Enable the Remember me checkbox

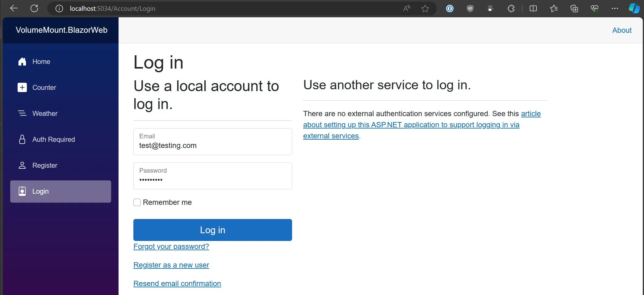coord(137,202)
